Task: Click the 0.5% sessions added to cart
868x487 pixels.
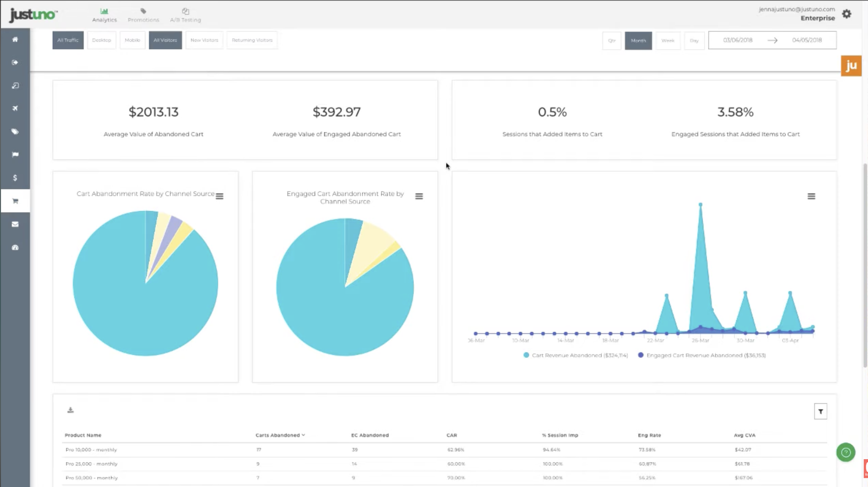Action: 552,112
